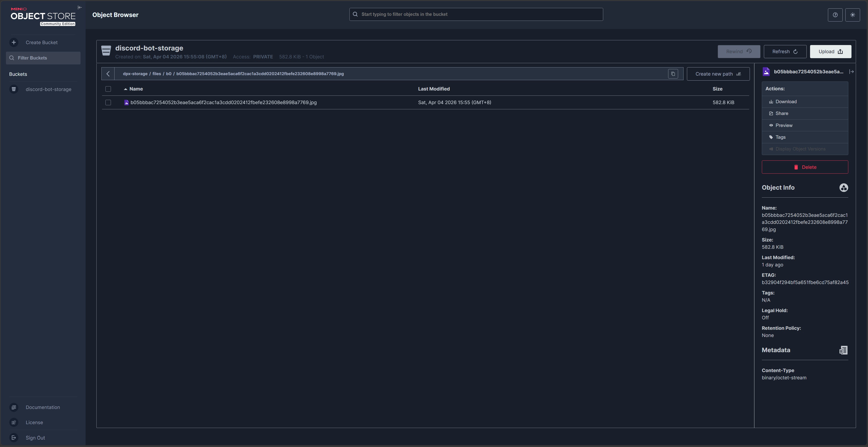Image resolution: width=868 pixels, height=447 pixels.
Task: Check the b05bbbac jpg file checkbox
Action: click(x=108, y=102)
